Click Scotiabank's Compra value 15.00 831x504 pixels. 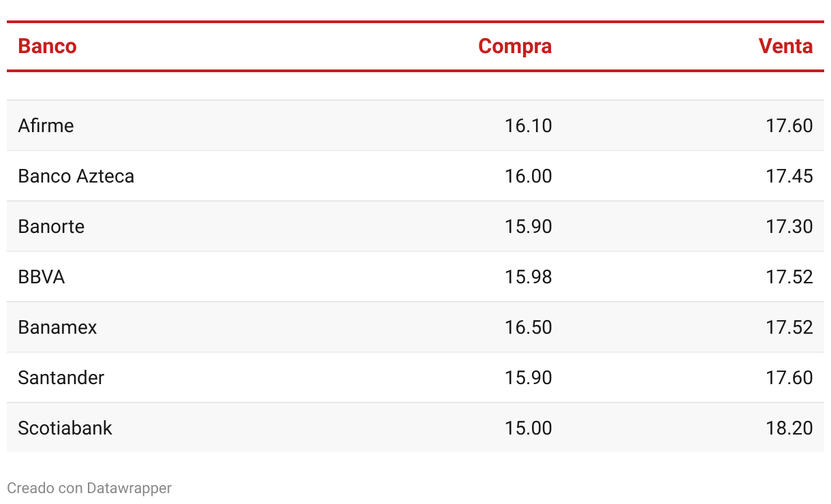(529, 428)
